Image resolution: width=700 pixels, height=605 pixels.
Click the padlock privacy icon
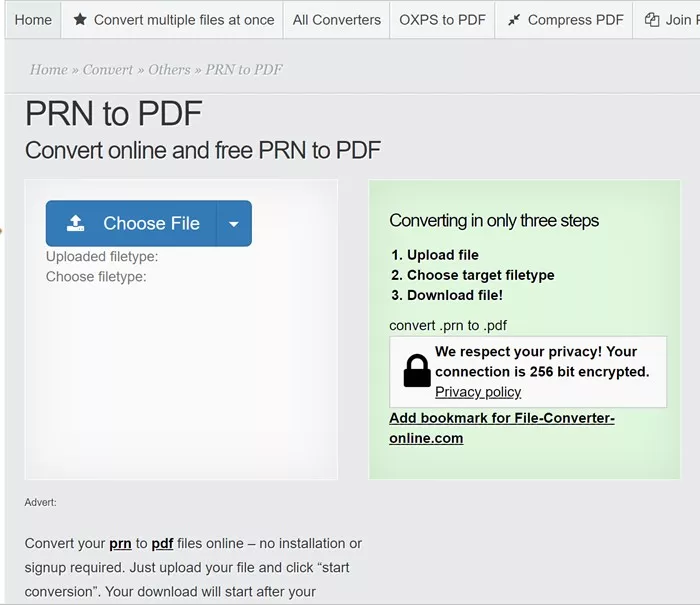tap(417, 371)
